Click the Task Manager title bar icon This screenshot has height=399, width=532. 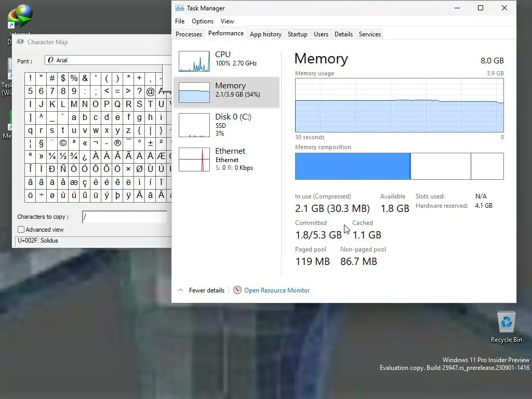(179, 8)
